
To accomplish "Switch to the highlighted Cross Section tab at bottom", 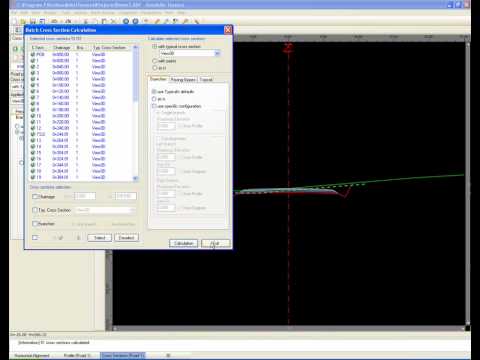I will click(x=123, y=356).
